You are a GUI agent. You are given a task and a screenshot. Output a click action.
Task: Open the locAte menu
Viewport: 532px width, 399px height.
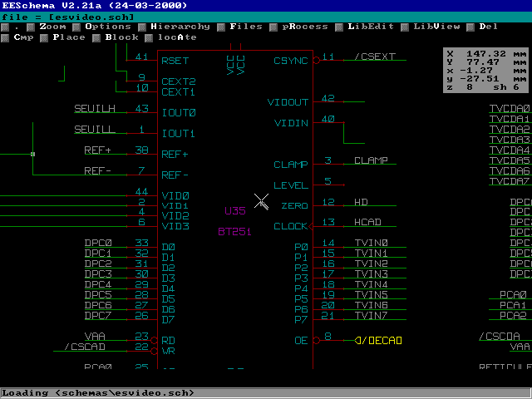177,37
